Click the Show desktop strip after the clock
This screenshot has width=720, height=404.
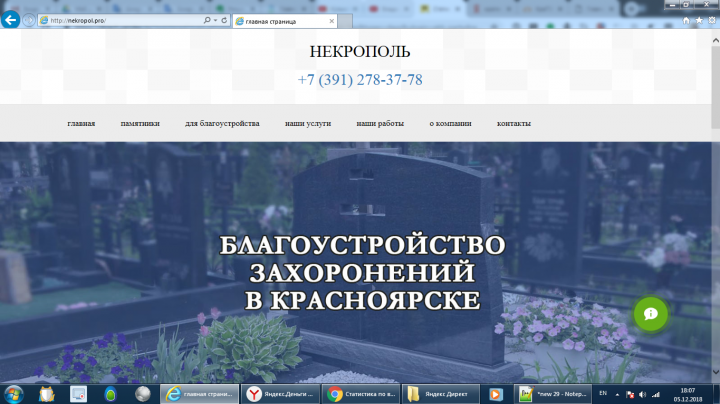pos(716,394)
